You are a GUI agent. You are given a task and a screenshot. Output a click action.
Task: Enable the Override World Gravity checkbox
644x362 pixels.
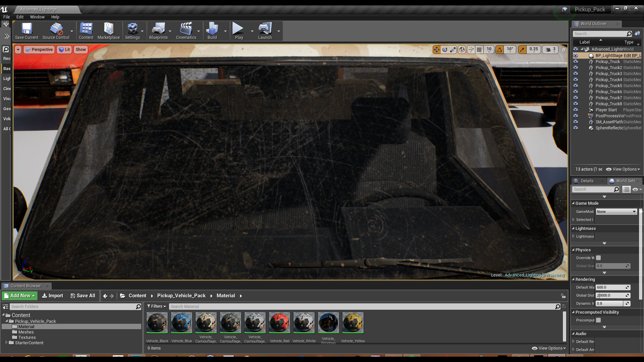click(x=598, y=258)
